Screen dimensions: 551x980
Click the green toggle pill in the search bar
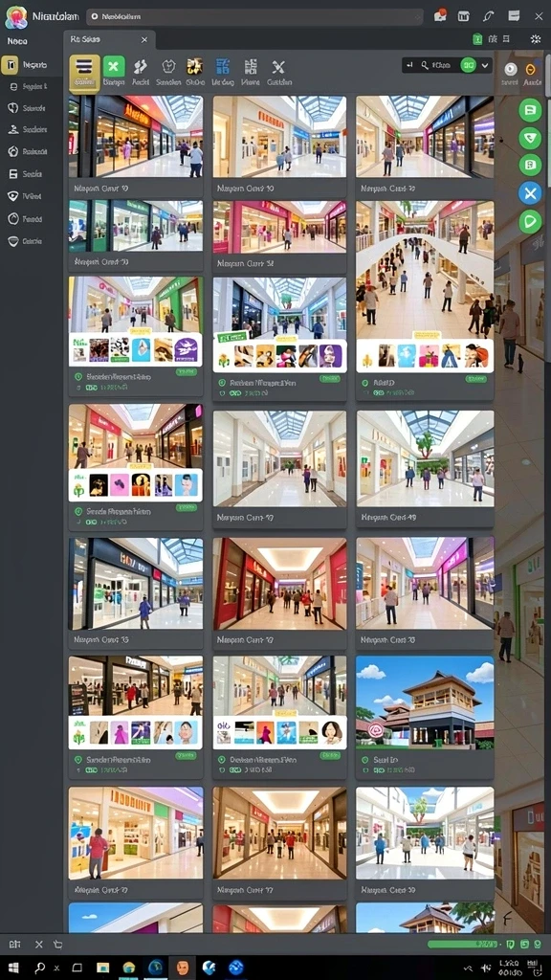click(x=468, y=64)
